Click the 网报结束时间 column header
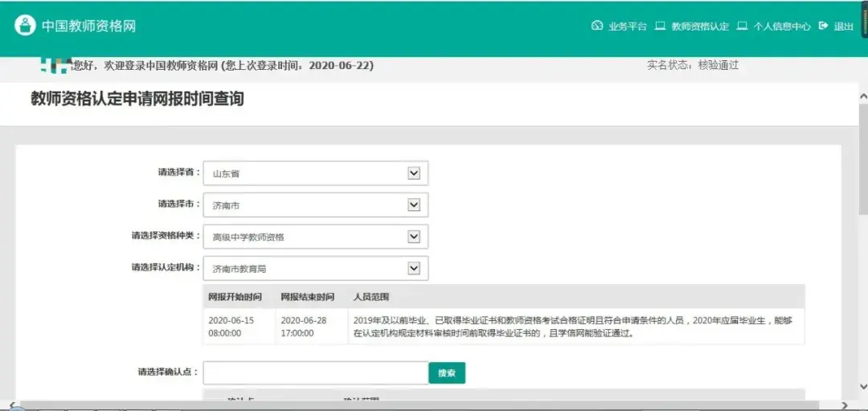The height and width of the screenshot is (411, 868). click(308, 296)
